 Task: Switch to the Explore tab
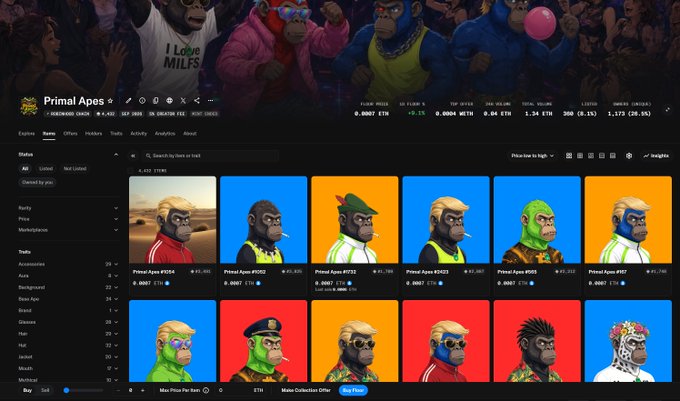coord(26,134)
